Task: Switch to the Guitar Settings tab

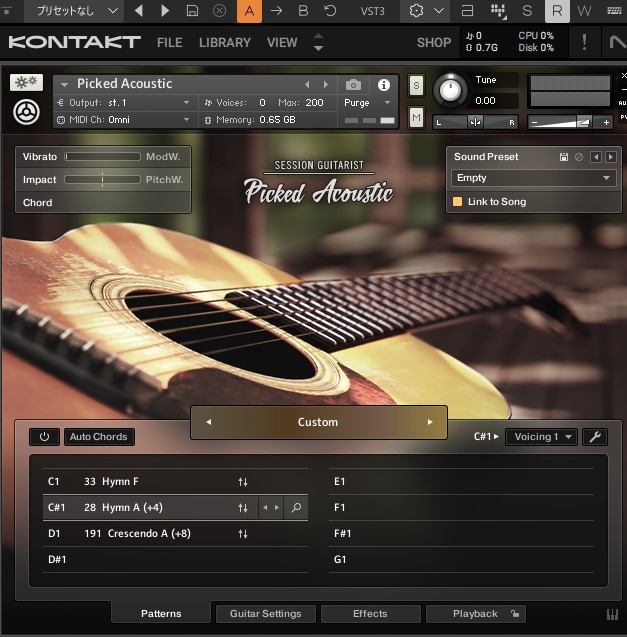Action: 266,613
